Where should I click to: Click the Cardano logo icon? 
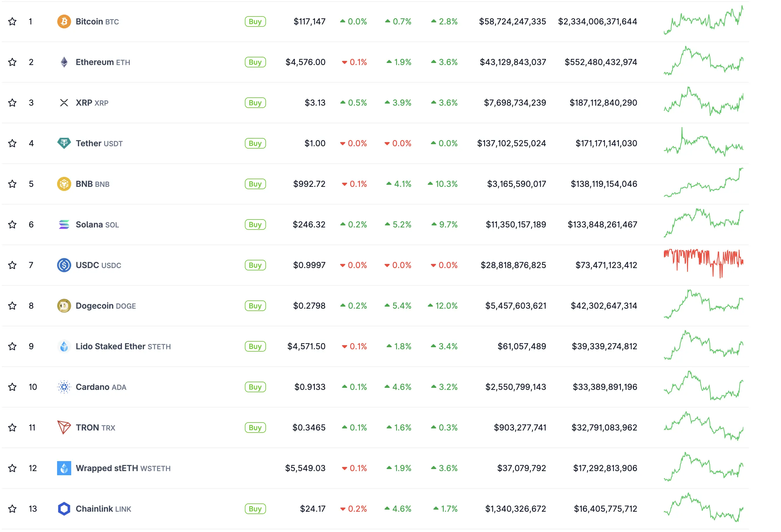click(64, 387)
